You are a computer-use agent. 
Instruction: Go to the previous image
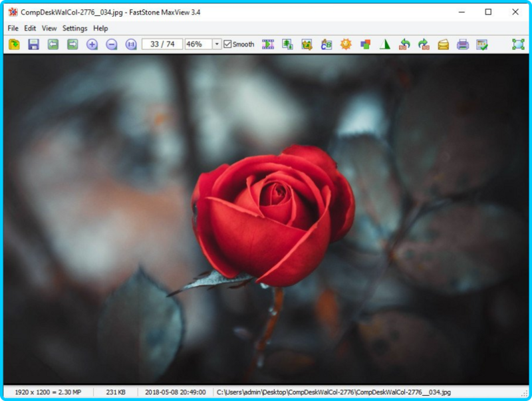(53, 45)
